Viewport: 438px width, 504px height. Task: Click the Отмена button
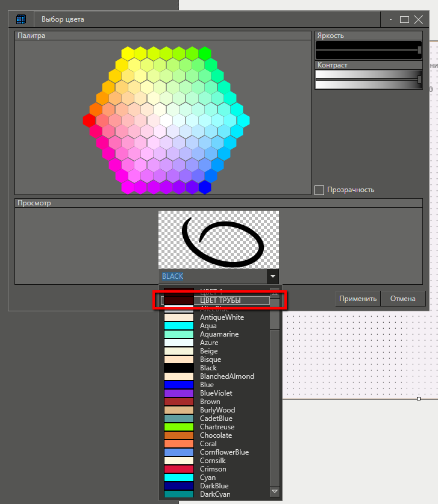point(402,299)
